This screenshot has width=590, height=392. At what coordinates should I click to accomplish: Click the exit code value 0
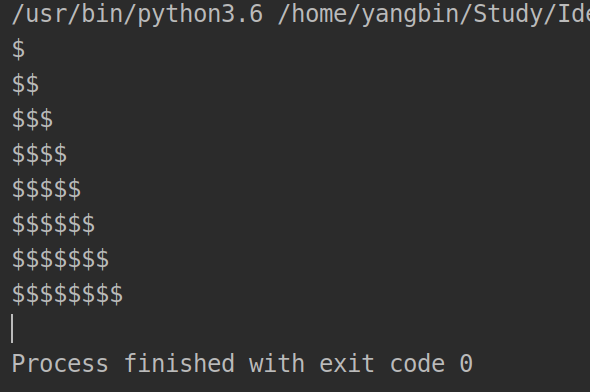click(x=466, y=364)
